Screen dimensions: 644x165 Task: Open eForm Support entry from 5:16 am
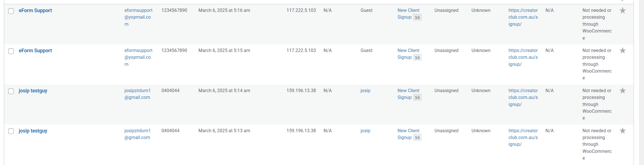tap(35, 10)
